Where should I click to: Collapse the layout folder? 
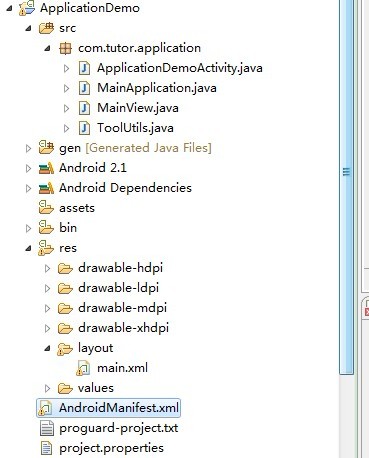[48, 348]
